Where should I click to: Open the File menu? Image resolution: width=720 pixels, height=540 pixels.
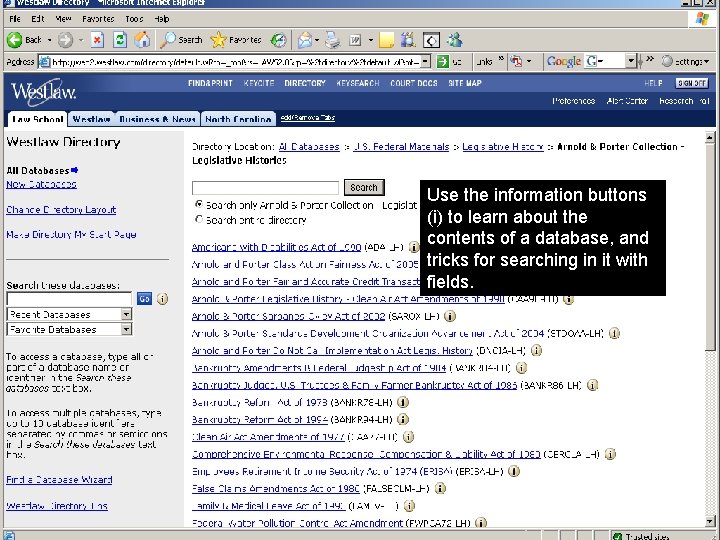click(x=15, y=19)
